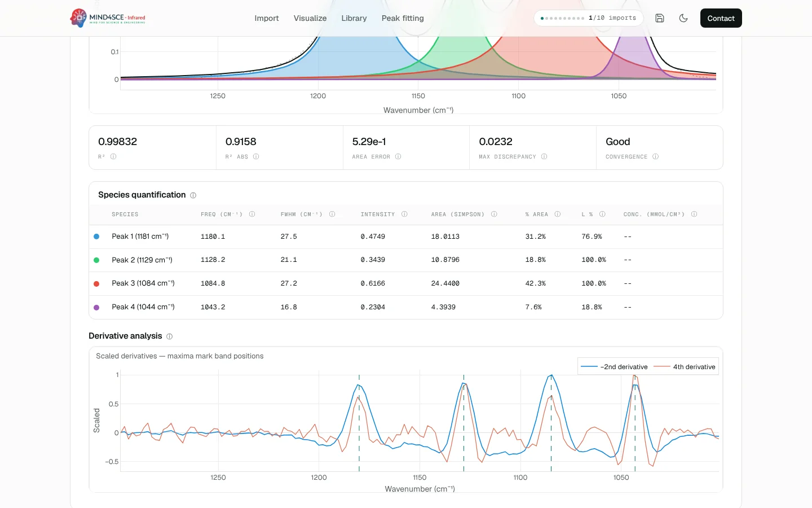This screenshot has height=508, width=812.
Task: Click info icon beside INTENSITY column
Action: pos(404,214)
